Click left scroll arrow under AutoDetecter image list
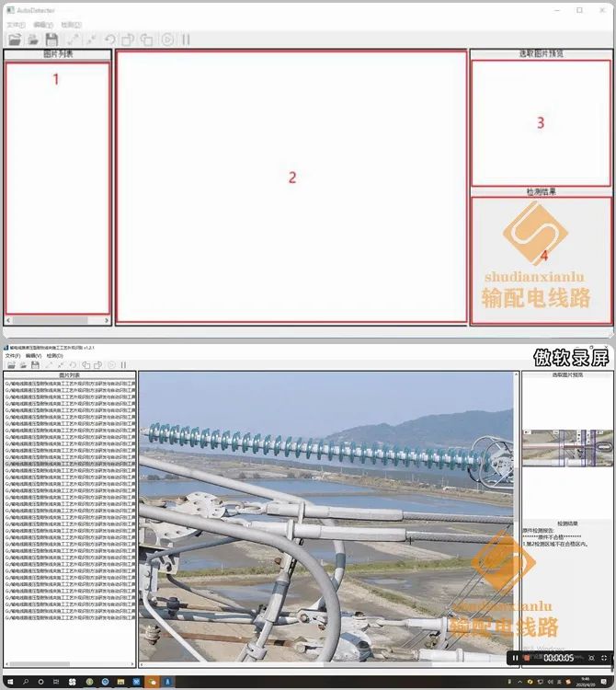 click(x=8, y=320)
